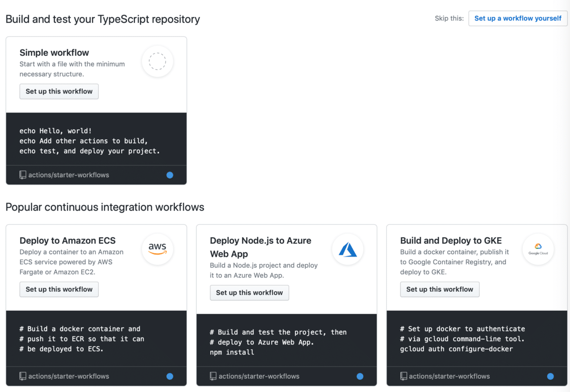Set up the Deploy Node.js to Azure workflow
Viewport: 570px width, 392px height.
pos(249,293)
